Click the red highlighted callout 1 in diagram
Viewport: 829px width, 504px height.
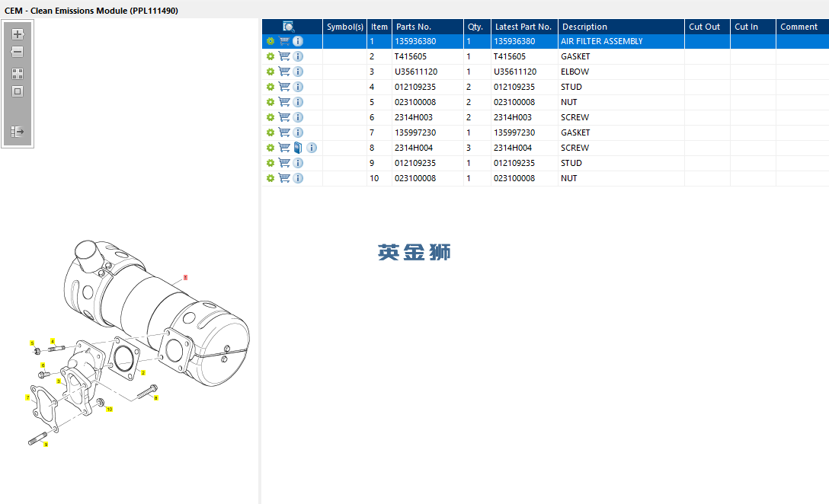pyautogui.click(x=185, y=277)
